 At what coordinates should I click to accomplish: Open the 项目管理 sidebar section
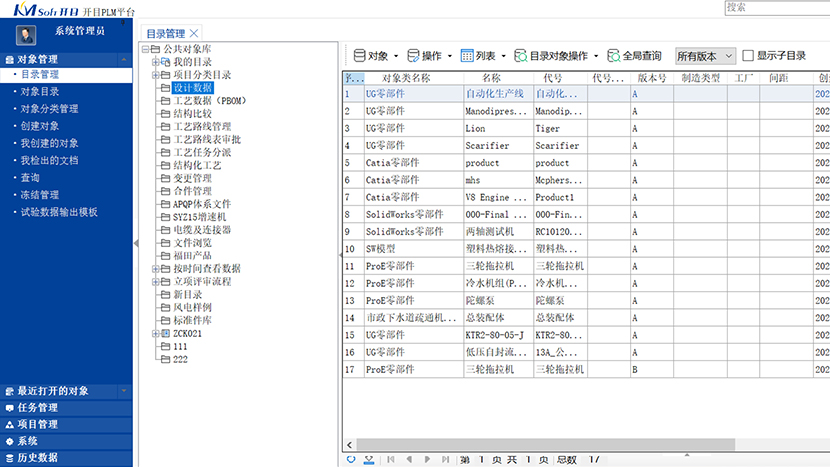37,424
